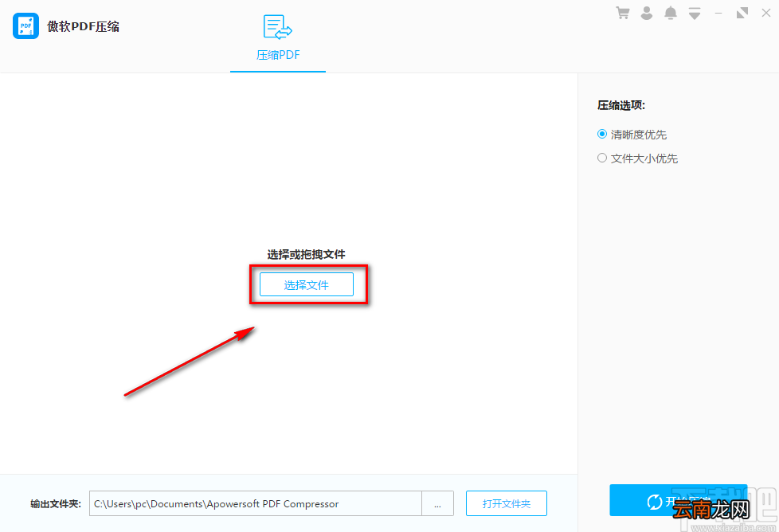The width and height of the screenshot is (779, 532).
Task: Click the 选择文件 button
Action: [307, 284]
